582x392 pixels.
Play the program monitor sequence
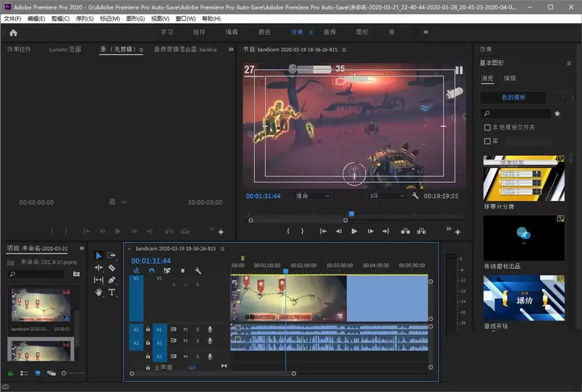click(354, 231)
